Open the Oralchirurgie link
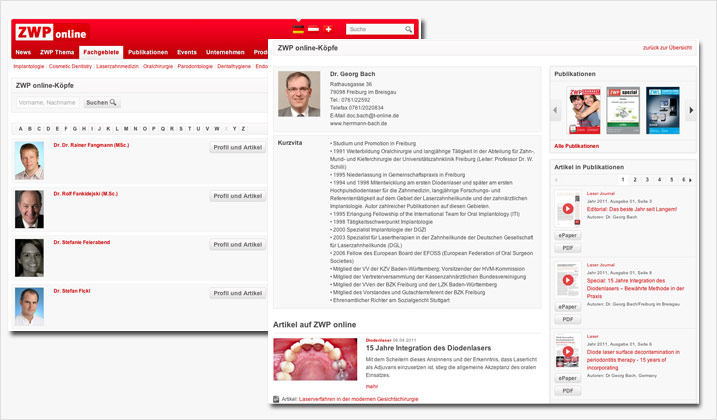The height and width of the screenshot is (420, 717). point(158,66)
